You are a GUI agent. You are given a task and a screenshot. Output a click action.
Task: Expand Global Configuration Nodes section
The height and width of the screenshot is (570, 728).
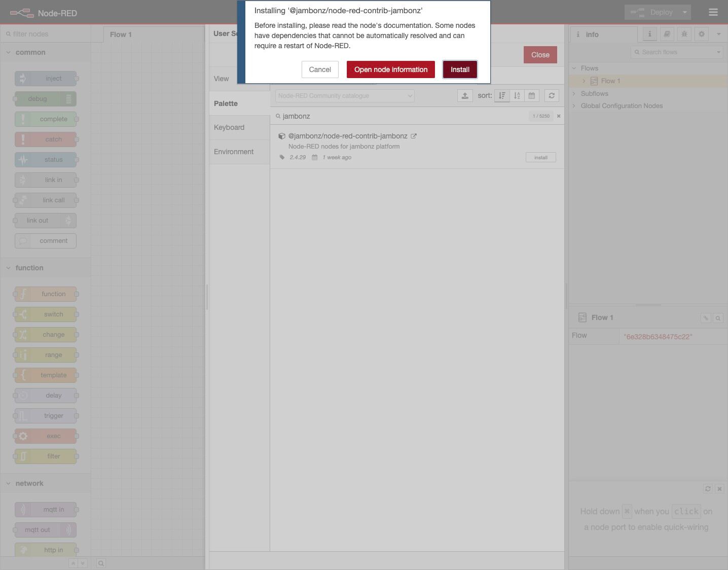click(574, 106)
